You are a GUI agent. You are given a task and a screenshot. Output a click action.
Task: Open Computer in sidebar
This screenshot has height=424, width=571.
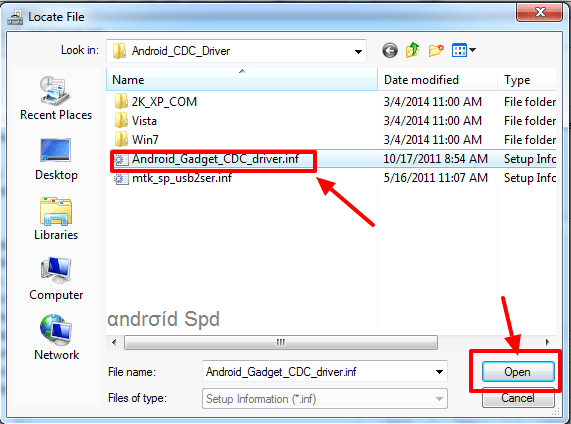coord(56,279)
